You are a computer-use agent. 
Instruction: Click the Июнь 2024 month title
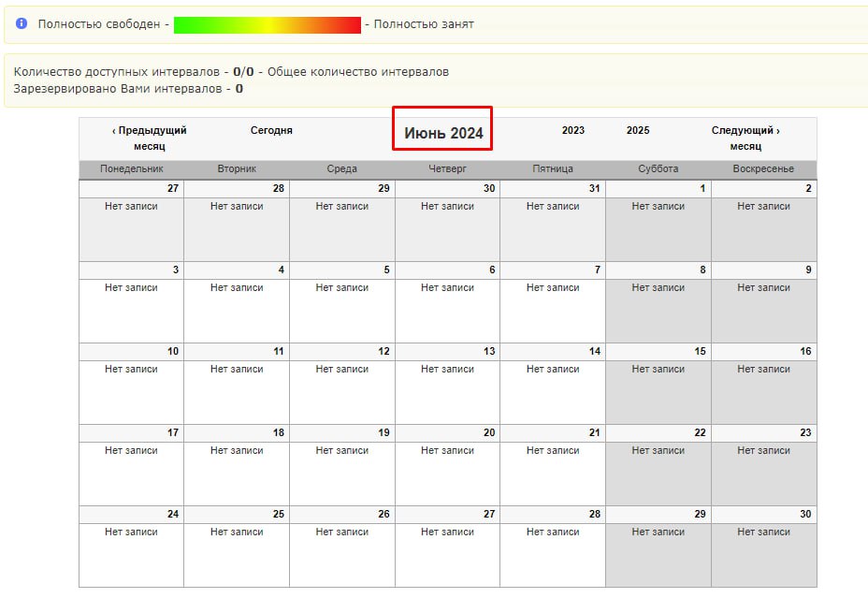tap(443, 133)
